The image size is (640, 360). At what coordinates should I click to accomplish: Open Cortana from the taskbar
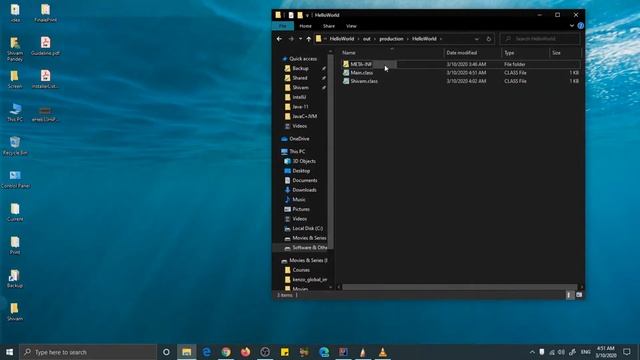point(166,352)
